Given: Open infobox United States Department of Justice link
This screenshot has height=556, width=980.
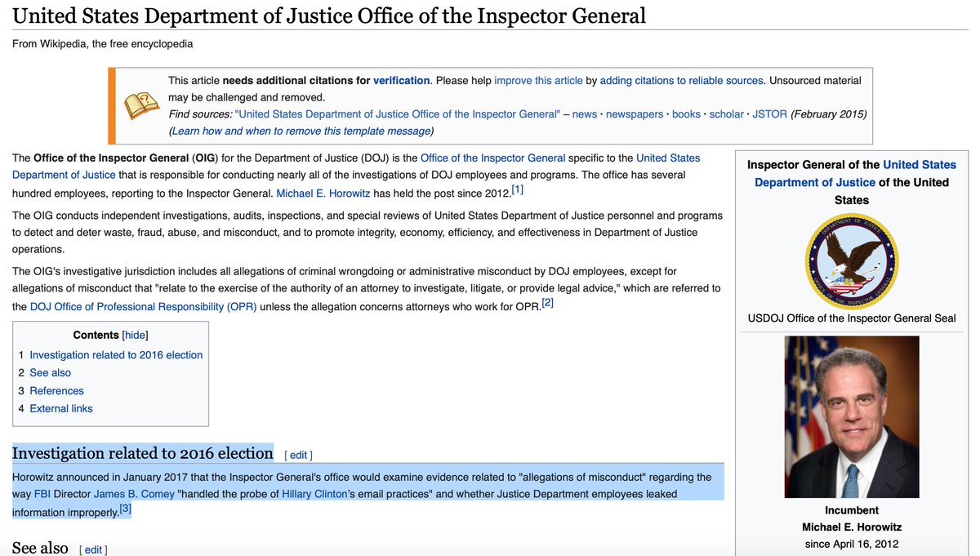Looking at the screenshot, I should tap(855, 173).
